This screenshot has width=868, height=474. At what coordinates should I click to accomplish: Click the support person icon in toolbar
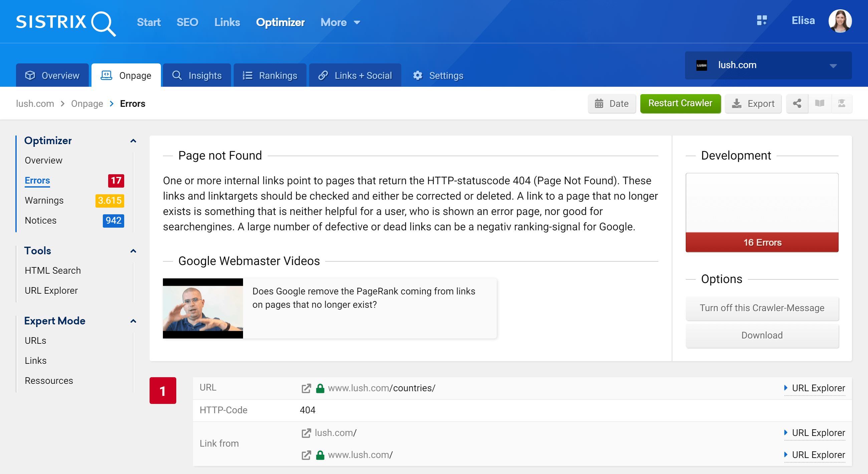tap(841, 103)
